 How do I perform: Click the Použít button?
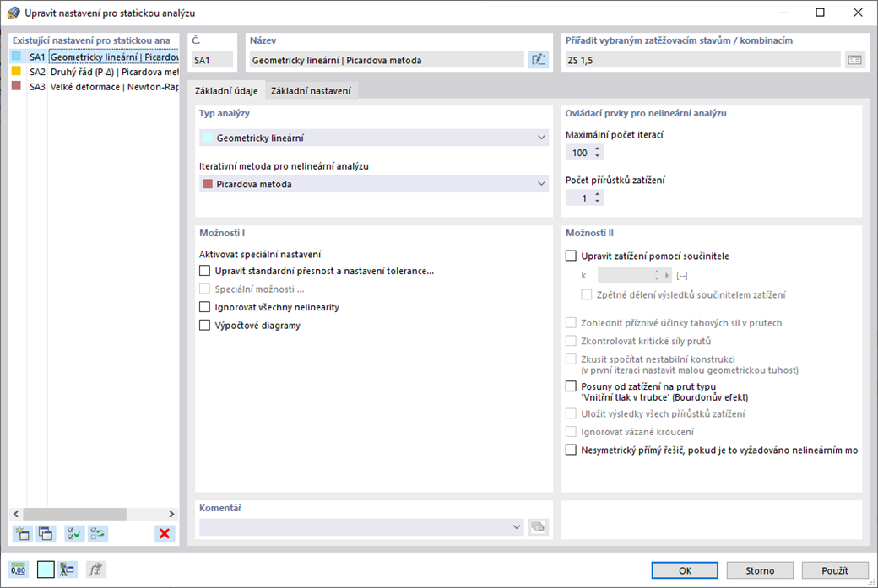[x=835, y=570]
